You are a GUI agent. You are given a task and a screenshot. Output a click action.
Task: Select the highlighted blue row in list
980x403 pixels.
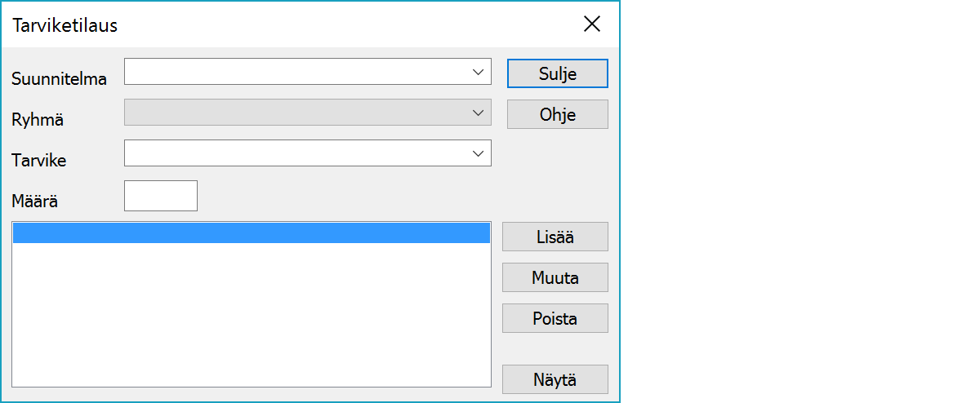[x=252, y=234]
